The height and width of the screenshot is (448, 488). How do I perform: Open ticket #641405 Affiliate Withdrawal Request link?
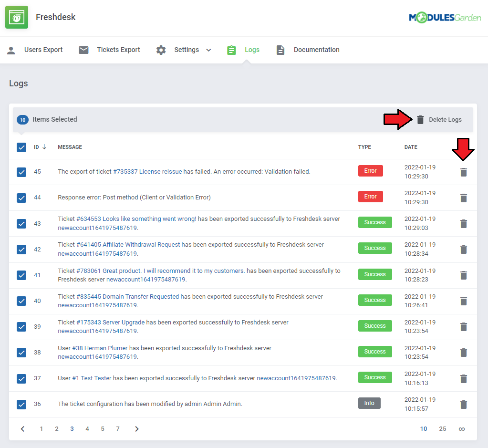coord(128,245)
